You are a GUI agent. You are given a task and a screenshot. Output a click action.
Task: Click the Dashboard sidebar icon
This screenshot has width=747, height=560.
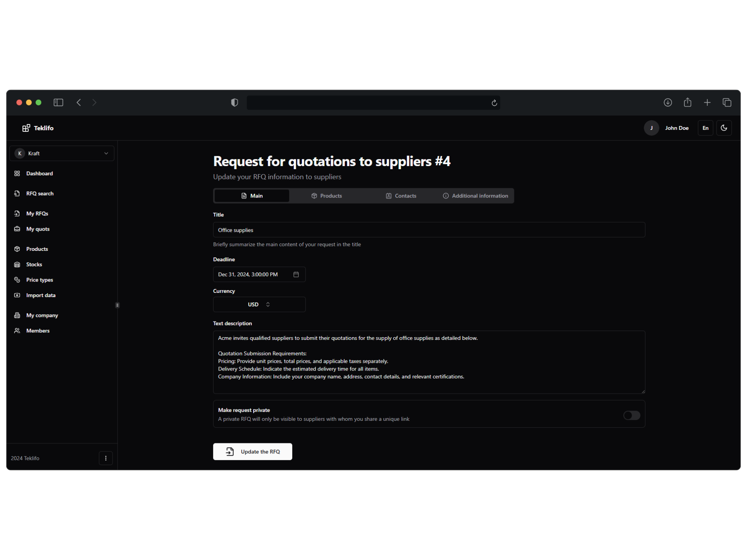(17, 173)
